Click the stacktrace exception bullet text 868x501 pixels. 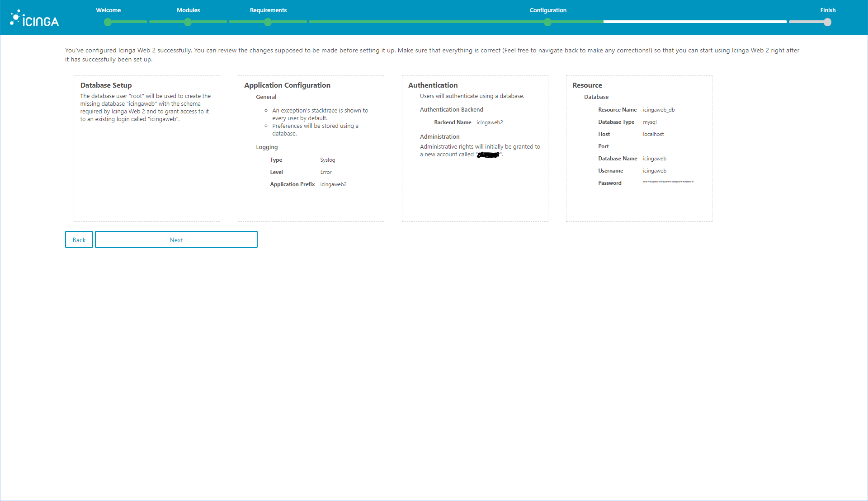point(320,114)
